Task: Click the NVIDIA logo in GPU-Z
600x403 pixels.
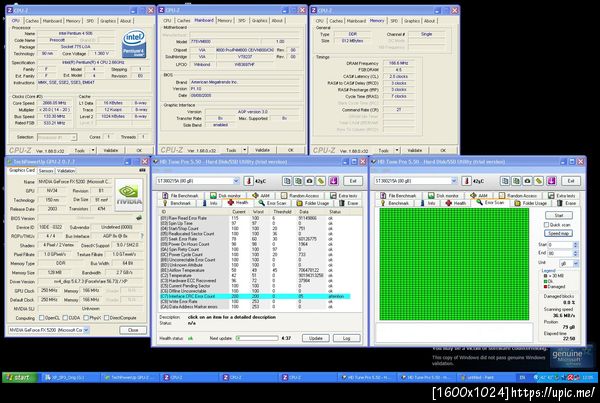Action: [x=129, y=195]
